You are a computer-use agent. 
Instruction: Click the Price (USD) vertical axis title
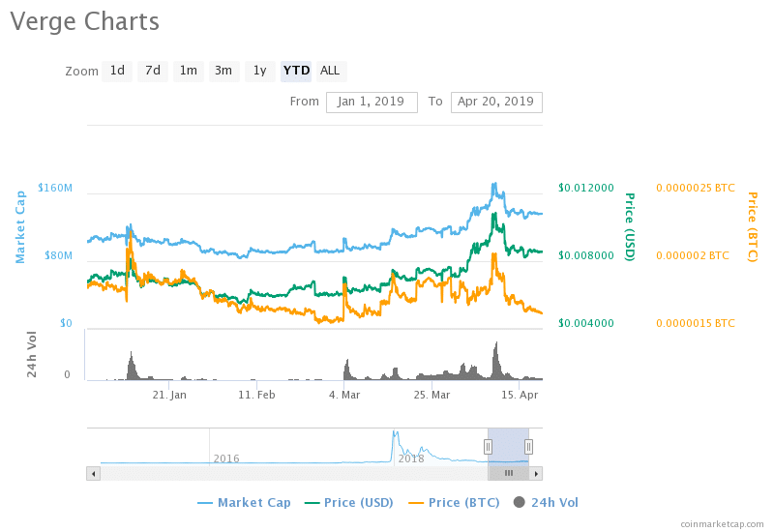click(630, 226)
